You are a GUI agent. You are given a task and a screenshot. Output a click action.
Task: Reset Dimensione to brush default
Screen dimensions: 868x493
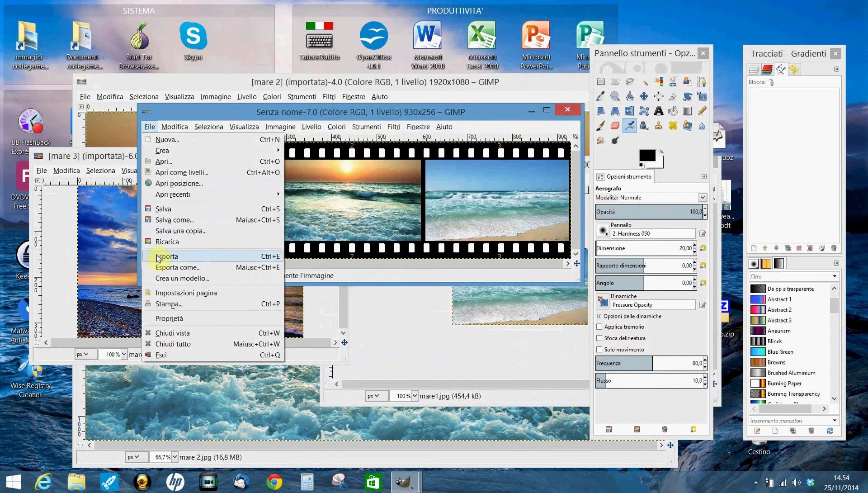(703, 248)
